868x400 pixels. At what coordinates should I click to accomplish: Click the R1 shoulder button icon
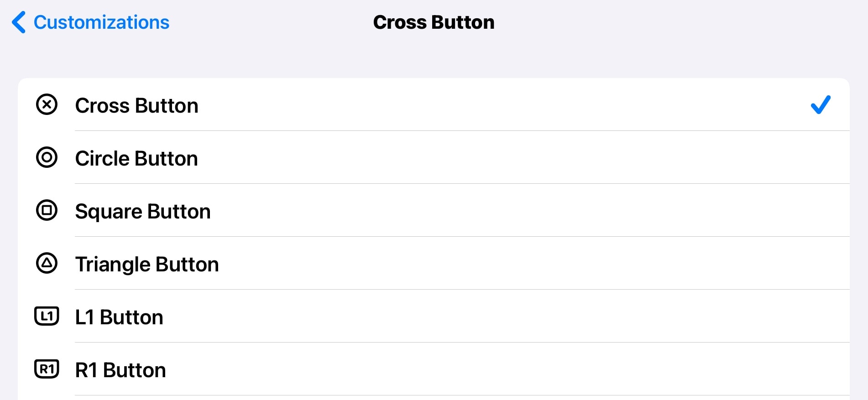click(47, 369)
